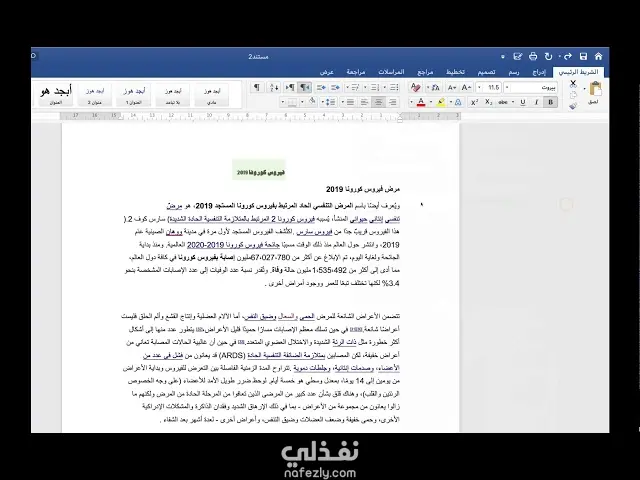Apply red font color button
640x480 pixels.
[x=421, y=102]
